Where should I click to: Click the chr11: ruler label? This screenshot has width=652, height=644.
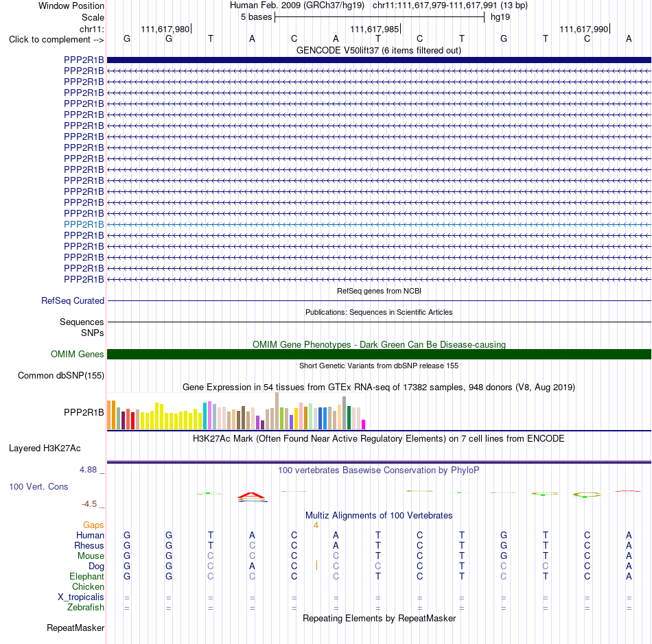point(91,29)
